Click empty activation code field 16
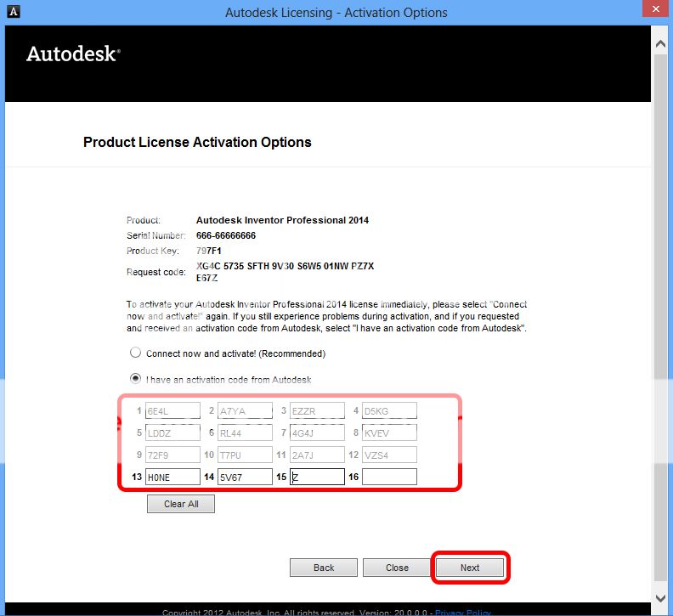 tap(389, 477)
